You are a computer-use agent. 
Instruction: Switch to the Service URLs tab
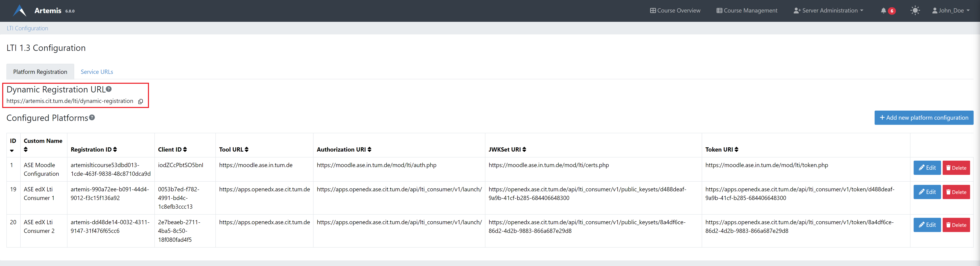[x=97, y=72]
